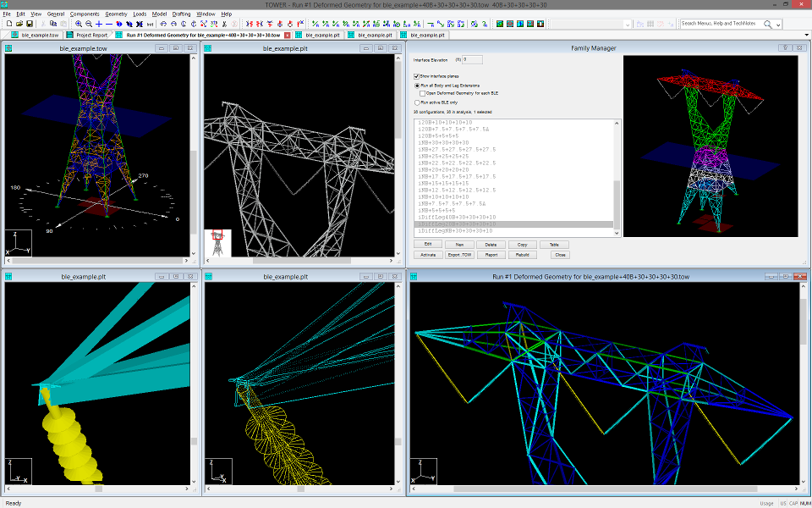This screenshot has height=508, width=812.
Task: Close the Run #1 Deformed Geometry tab
Action: click(x=288, y=36)
